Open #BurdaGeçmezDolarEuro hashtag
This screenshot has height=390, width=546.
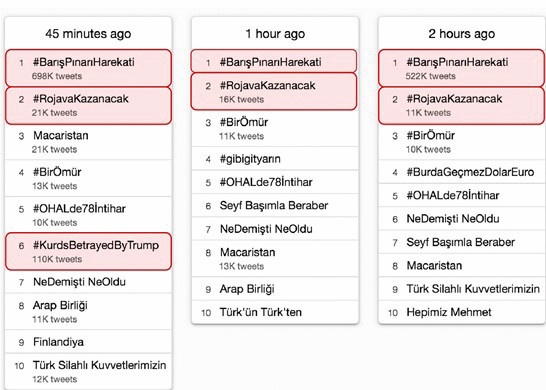(462, 172)
